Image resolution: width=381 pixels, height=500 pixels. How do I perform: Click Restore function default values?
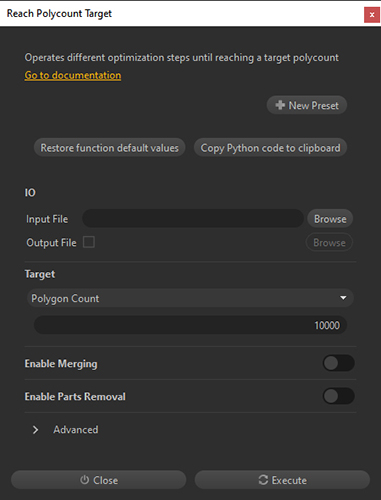coord(109,148)
